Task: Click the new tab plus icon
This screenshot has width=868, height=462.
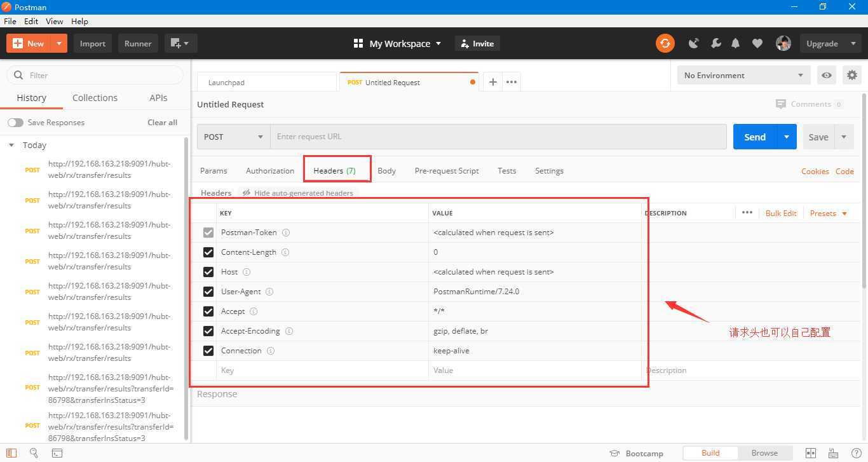Action: (x=492, y=82)
